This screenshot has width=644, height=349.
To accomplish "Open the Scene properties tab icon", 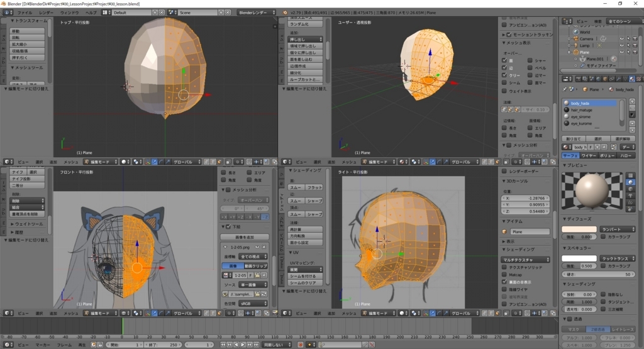I will point(592,79).
